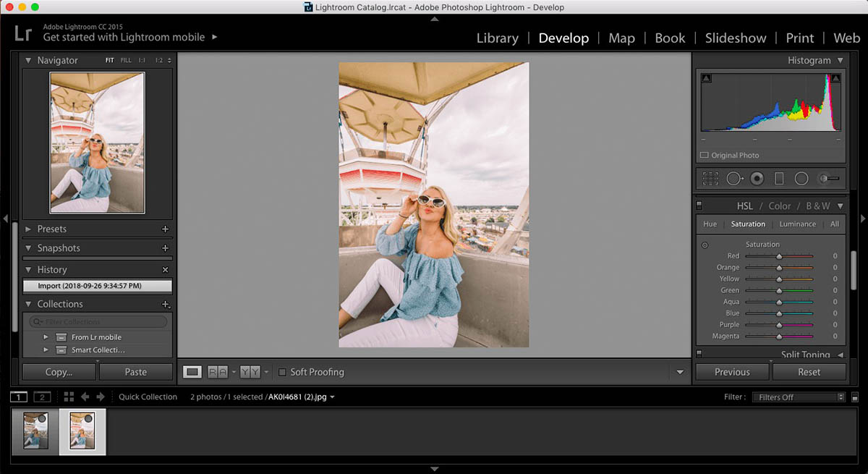Click the Previous button
This screenshot has width=868, height=474.
point(732,371)
